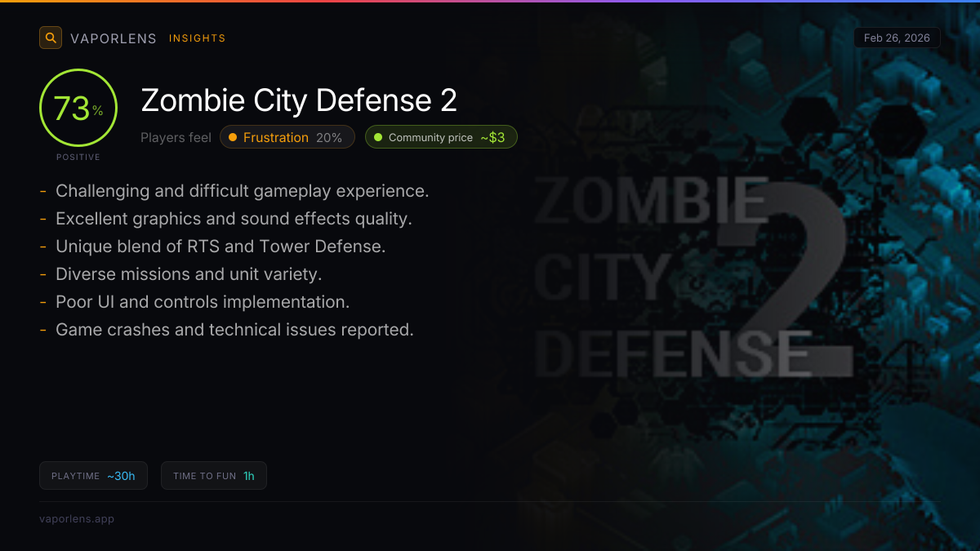Click the VaporLens magnifier logo icon
Image resolution: width=980 pixels, height=551 pixels.
51,38
